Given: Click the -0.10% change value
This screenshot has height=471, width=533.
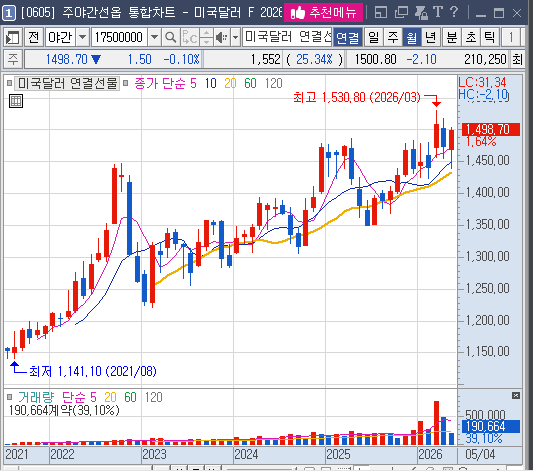Looking at the screenshot, I should pos(182,59).
